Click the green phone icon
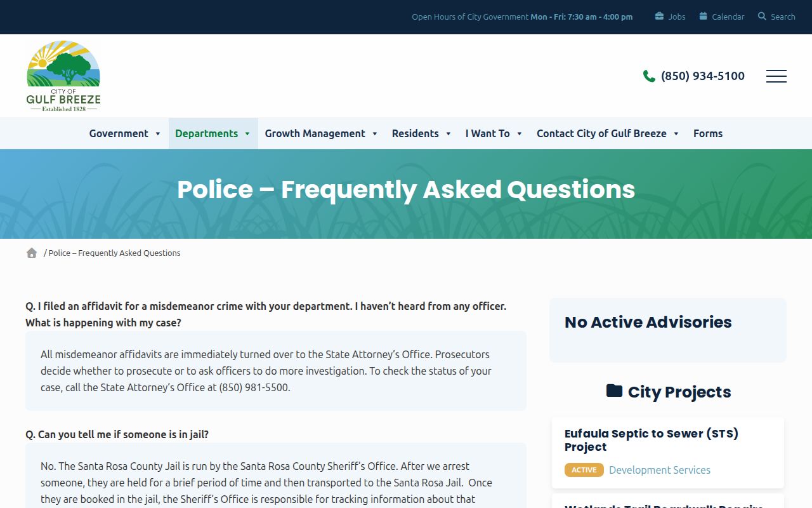Image resolution: width=812 pixels, height=508 pixels. click(649, 76)
